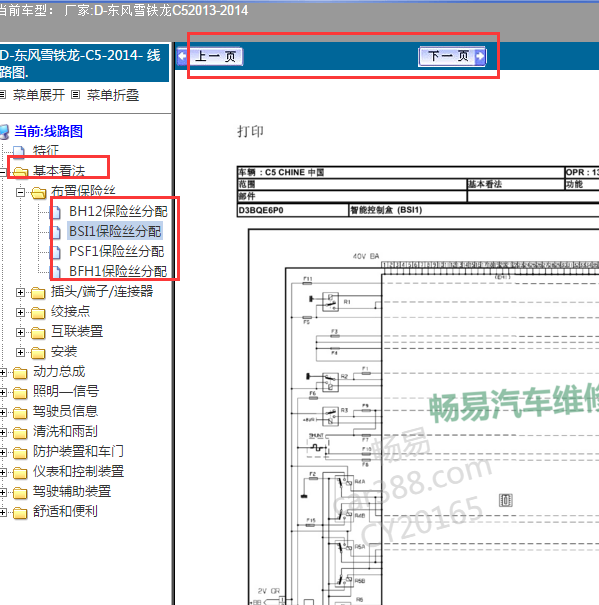
Task: Click folder icon beside 驾驶员信息
Action: 20,413
